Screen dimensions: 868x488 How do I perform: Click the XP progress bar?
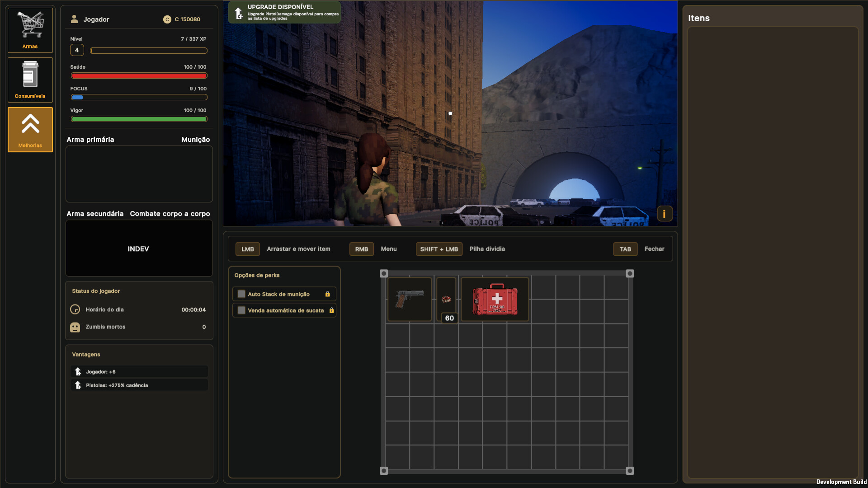149,51
